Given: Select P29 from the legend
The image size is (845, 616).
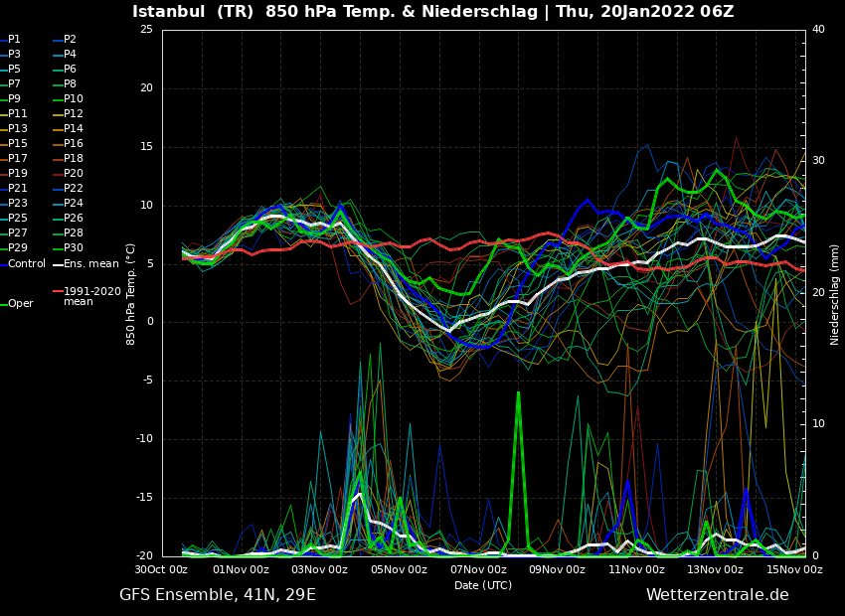Looking at the screenshot, I should point(14,247).
